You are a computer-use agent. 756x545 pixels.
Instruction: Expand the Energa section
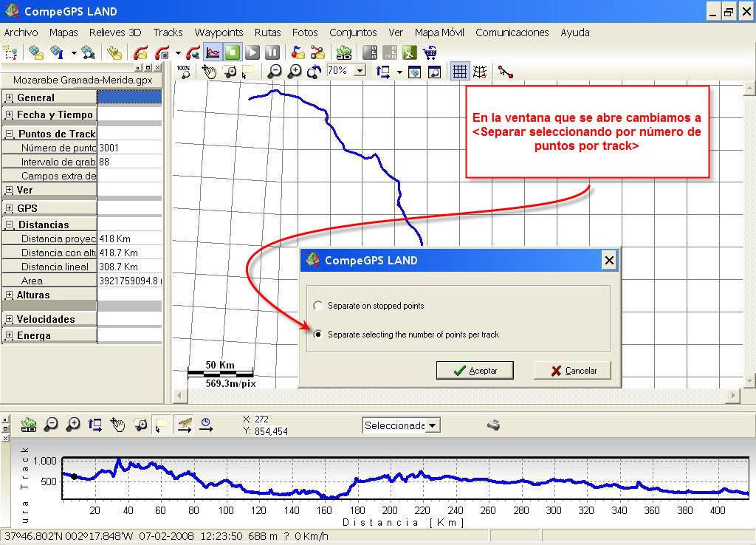(9, 335)
